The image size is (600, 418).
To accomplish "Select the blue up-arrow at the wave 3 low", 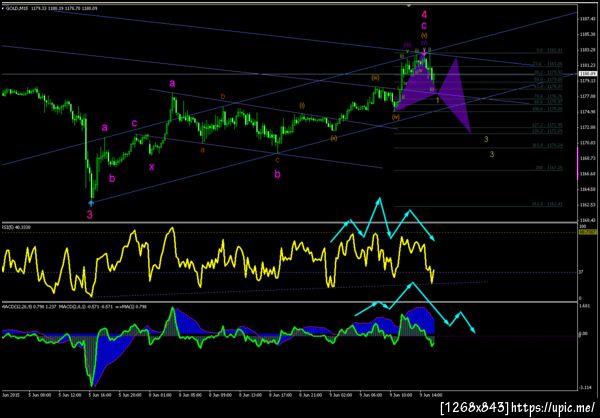I will click(x=91, y=203).
